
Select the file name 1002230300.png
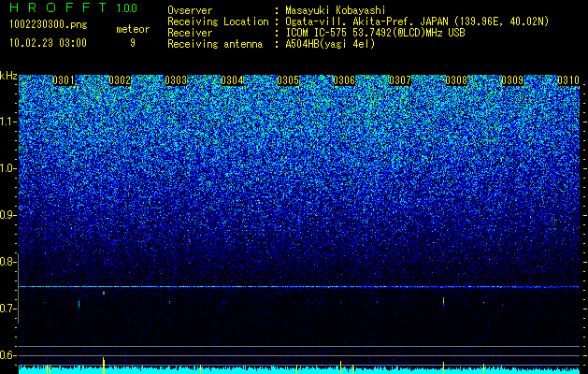click(x=49, y=25)
